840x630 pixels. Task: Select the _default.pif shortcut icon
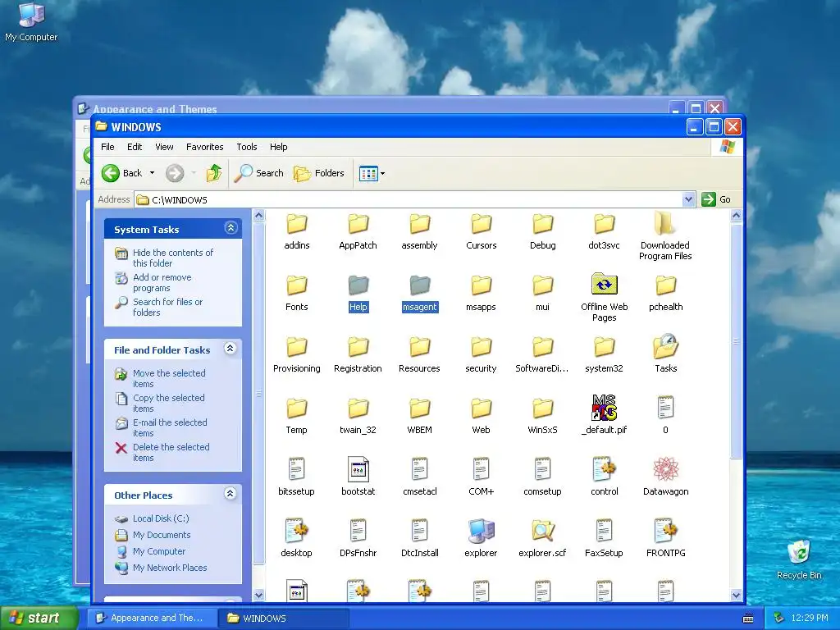click(605, 408)
